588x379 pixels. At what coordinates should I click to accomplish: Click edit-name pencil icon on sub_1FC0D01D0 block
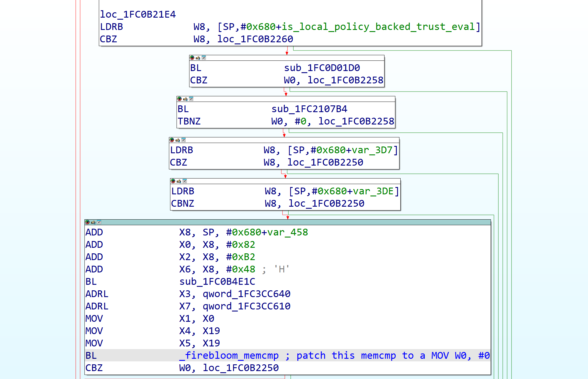point(198,58)
